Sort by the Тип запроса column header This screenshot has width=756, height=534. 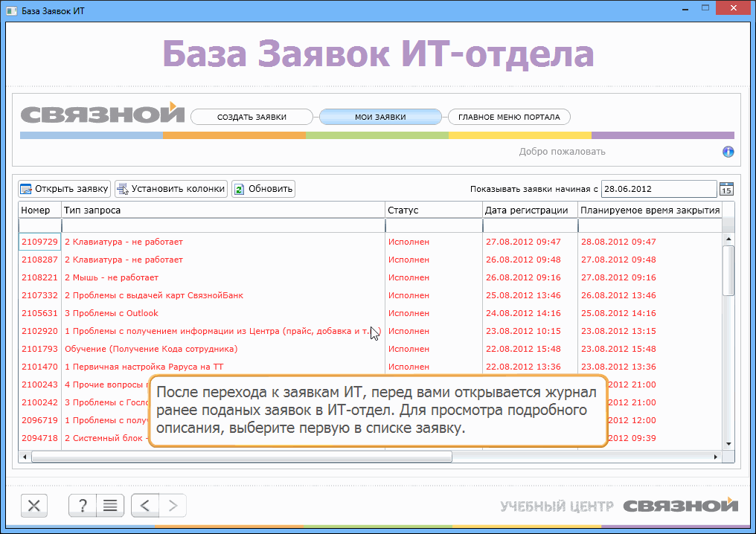(224, 210)
